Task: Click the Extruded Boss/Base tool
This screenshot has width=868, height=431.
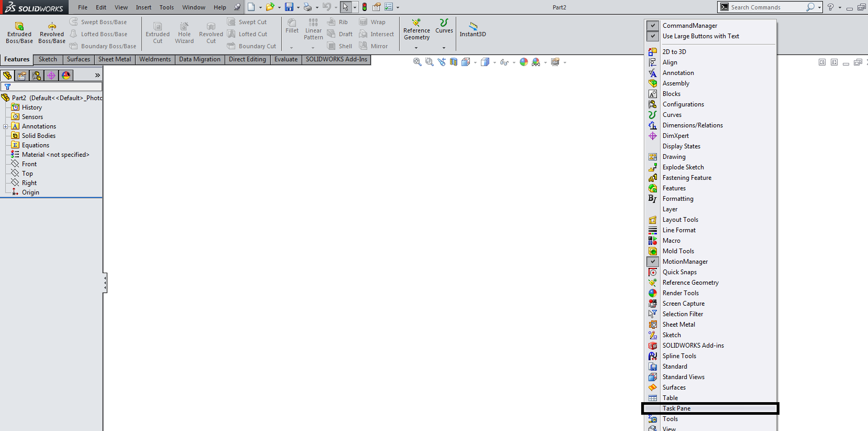Action: click(19, 33)
